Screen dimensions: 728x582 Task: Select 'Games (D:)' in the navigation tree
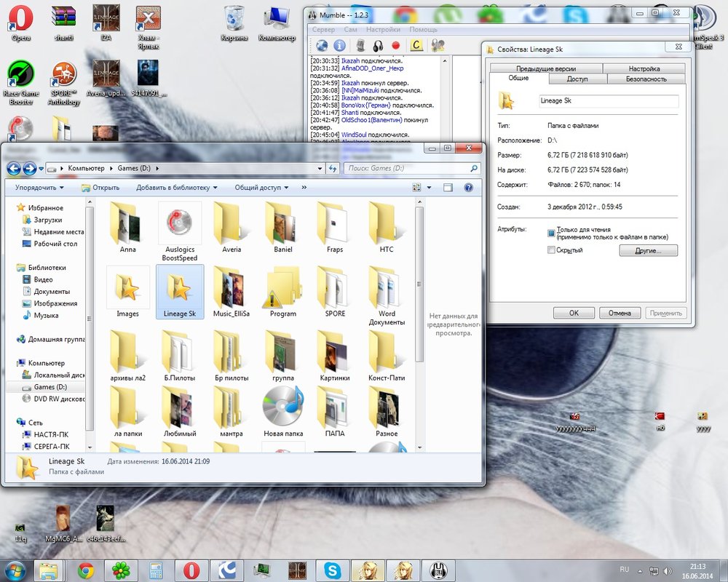pos(50,387)
